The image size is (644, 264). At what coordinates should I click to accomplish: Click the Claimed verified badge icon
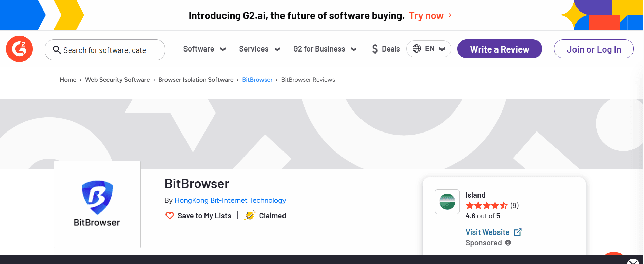[250, 215]
